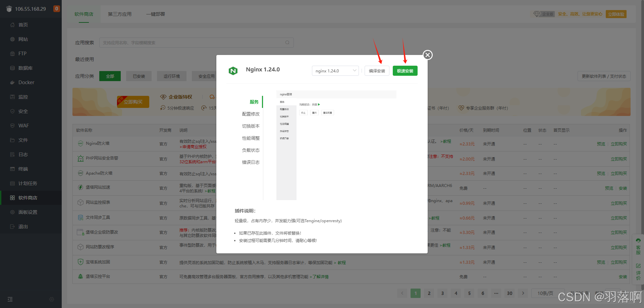Jump to the pagination ellipsis
Image resolution: width=644 pixels, height=308 pixels.
point(496,293)
